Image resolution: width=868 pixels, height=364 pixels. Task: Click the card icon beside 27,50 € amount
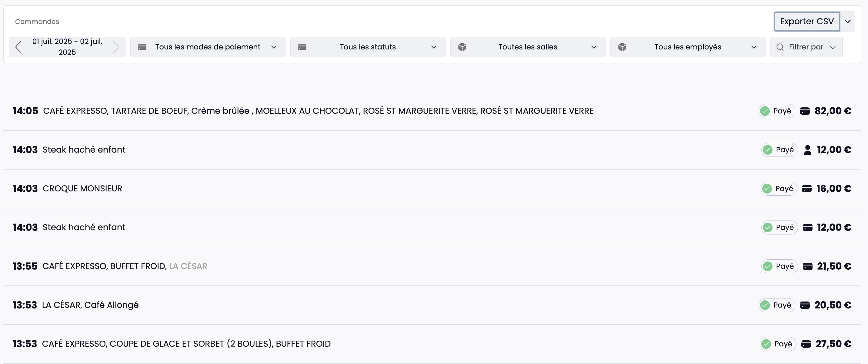pyautogui.click(x=806, y=344)
